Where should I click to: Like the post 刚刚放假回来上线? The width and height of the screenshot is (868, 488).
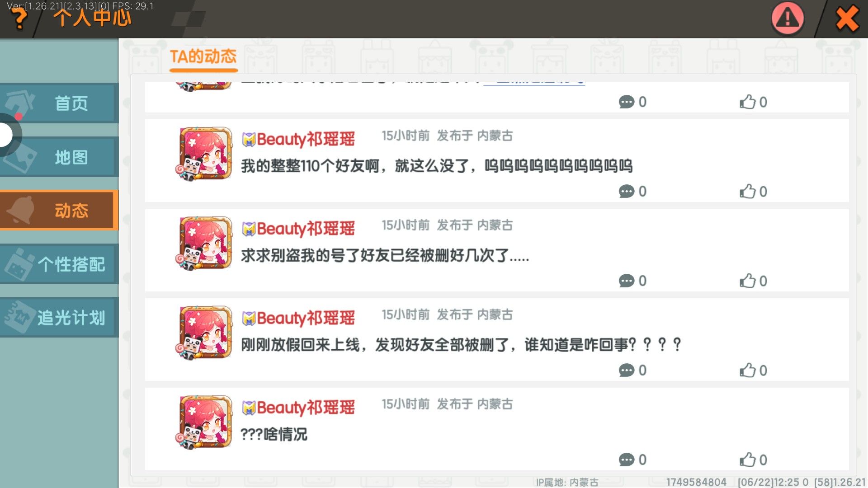753,371
